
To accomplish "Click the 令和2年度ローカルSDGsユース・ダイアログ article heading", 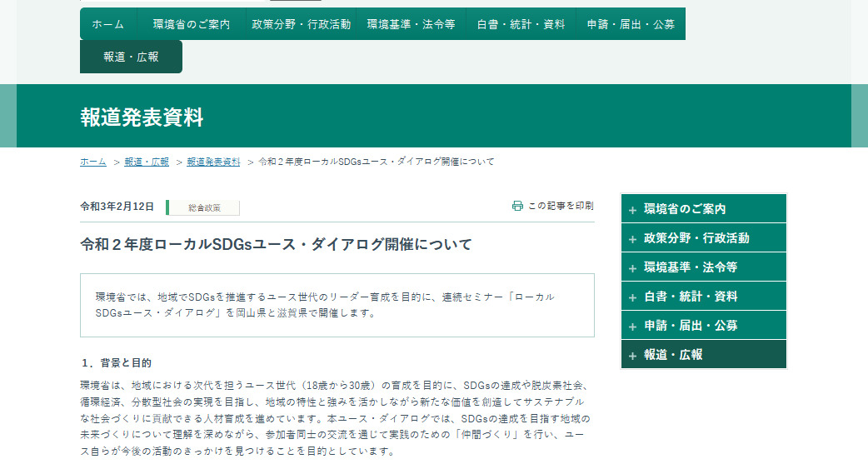I will [x=276, y=244].
